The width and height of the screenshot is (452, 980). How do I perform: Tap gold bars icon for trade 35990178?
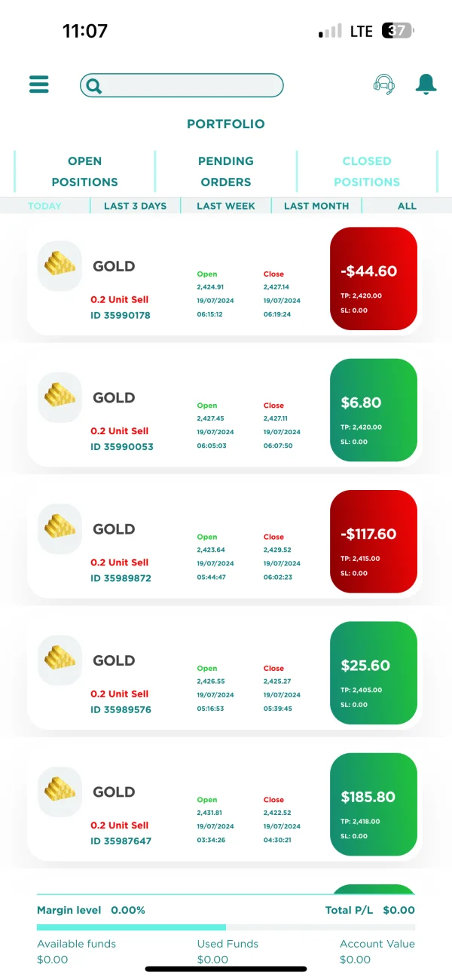point(60,266)
